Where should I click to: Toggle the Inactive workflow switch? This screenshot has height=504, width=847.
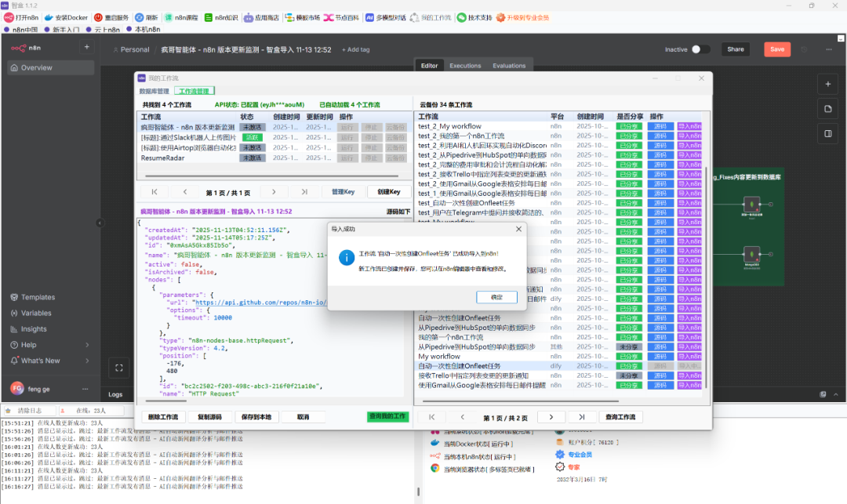(x=700, y=49)
